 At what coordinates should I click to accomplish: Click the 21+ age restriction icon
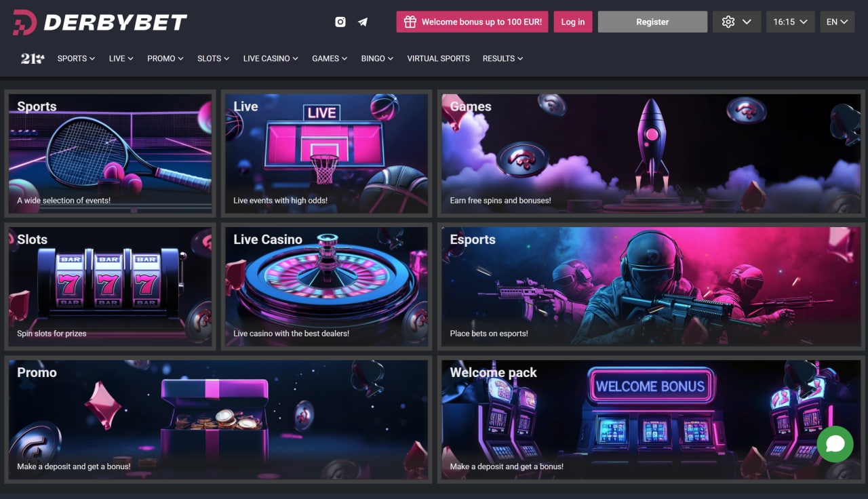[32, 59]
